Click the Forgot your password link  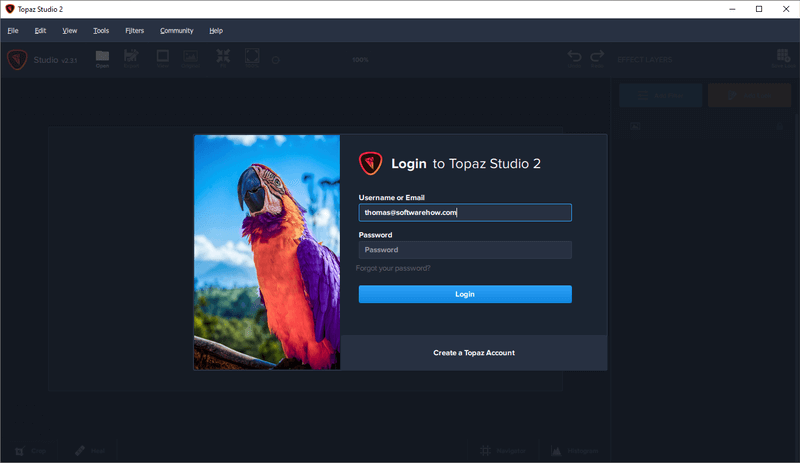[x=393, y=268]
